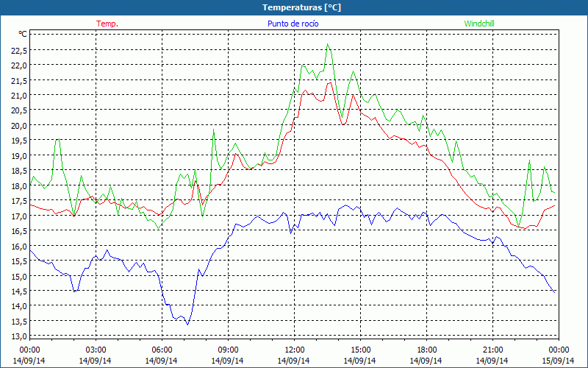The image size is (588, 368).
Task: Click the 17,0 y-axis value
Action: click(x=20, y=216)
